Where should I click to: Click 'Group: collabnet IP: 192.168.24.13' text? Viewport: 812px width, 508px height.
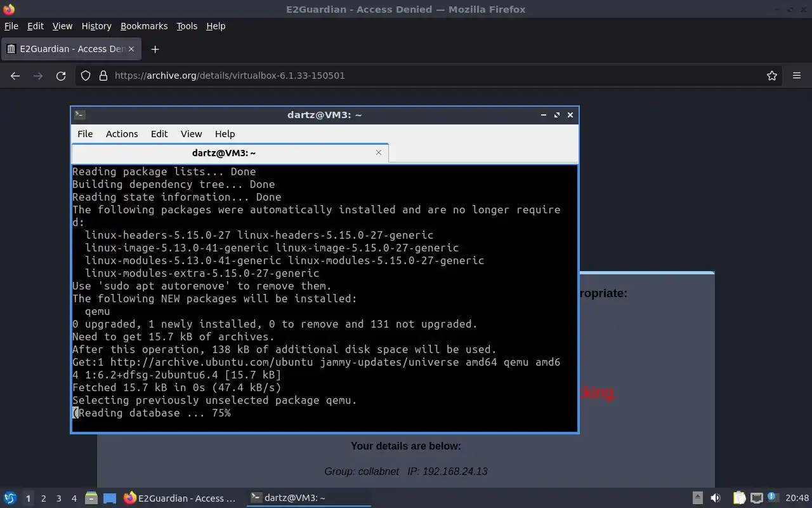click(x=406, y=471)
